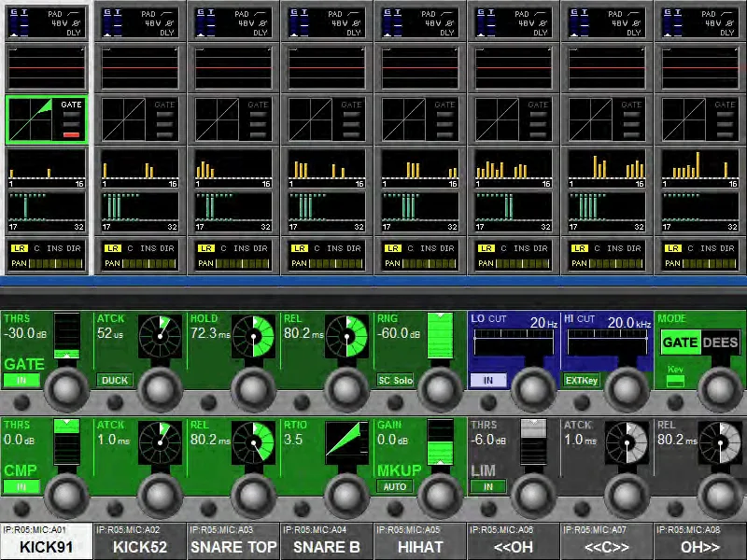Open KICK91 LR pan routing block
This screenshot has height=560, width=747.
[46, 256]
